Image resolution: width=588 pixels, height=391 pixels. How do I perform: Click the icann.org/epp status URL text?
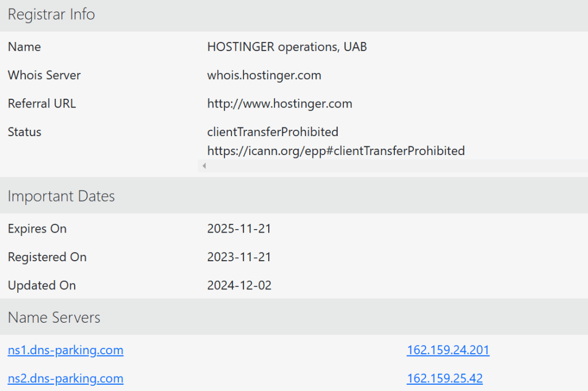pyautogui.click(x=336, y=151)
